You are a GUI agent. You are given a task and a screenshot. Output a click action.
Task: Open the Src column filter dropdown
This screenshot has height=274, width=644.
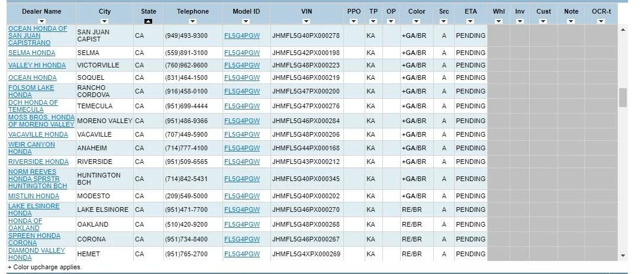point(443,21)
